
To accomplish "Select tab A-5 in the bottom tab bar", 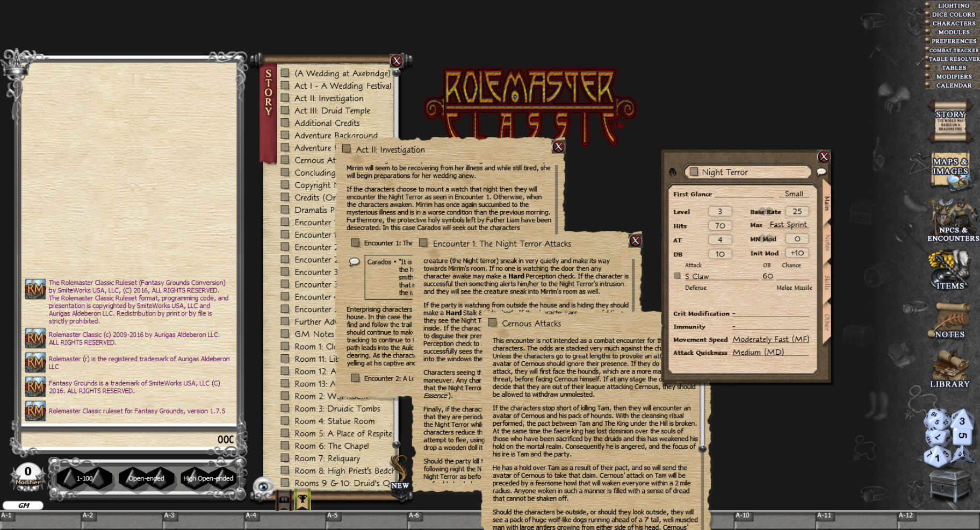I will click(333, 515).
